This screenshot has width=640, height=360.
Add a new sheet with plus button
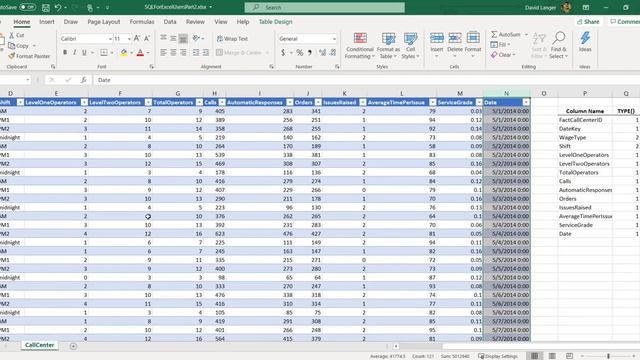pos(73,346)
